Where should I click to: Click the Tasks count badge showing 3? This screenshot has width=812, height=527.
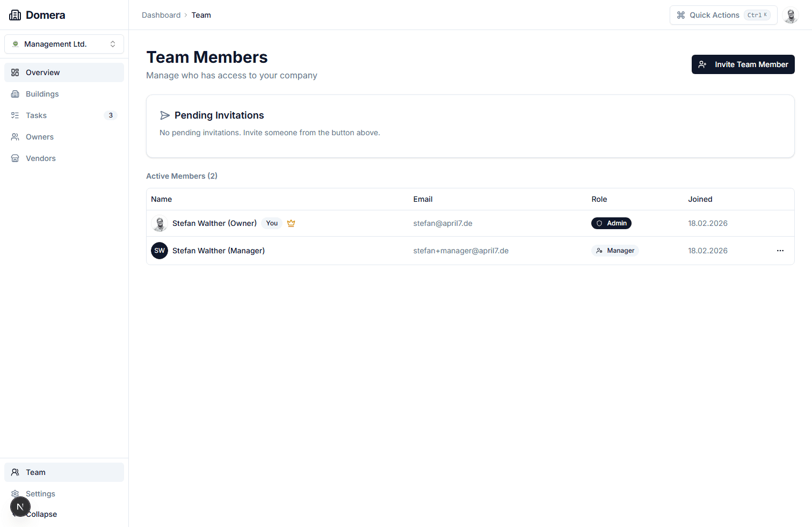111,115
